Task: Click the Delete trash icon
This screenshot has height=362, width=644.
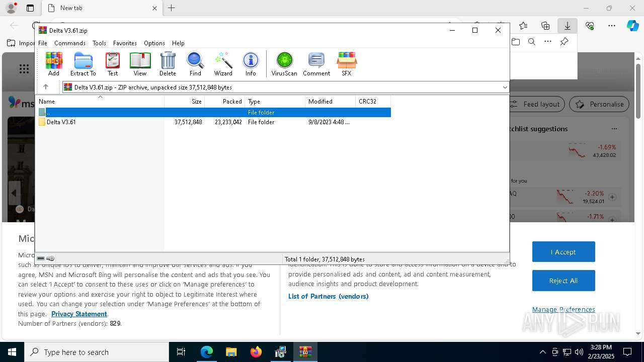Action: coord(168,64)
